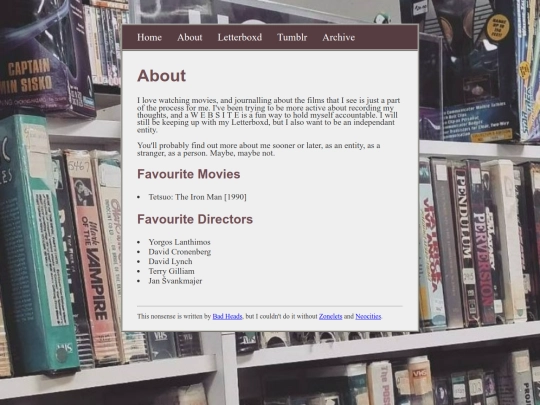Select Terry Gilliam in directors list
The height and width of the screenshot is (405, 540).
tap(172, 271)
